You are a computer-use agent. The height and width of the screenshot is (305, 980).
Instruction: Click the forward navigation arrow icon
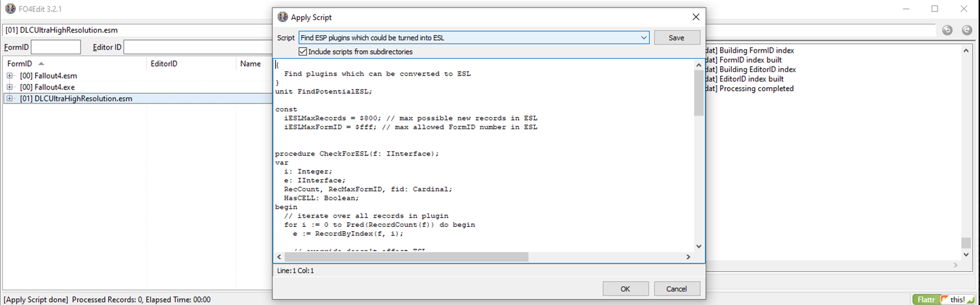967,30
